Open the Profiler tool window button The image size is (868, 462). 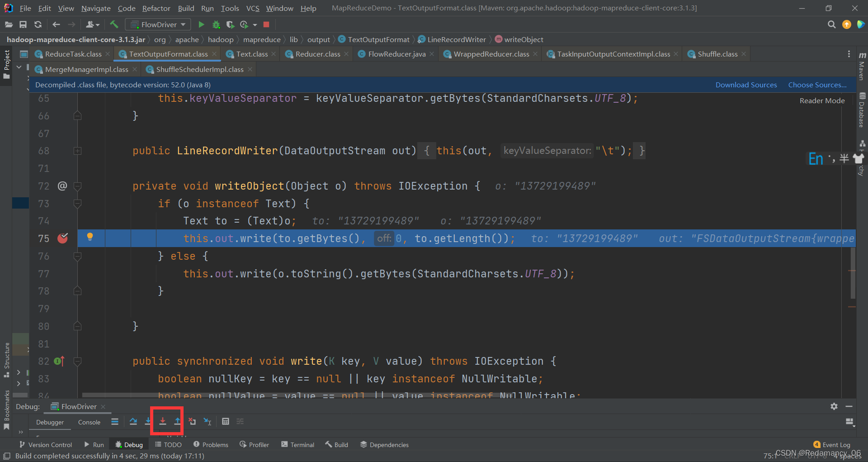tap(255, 445)
